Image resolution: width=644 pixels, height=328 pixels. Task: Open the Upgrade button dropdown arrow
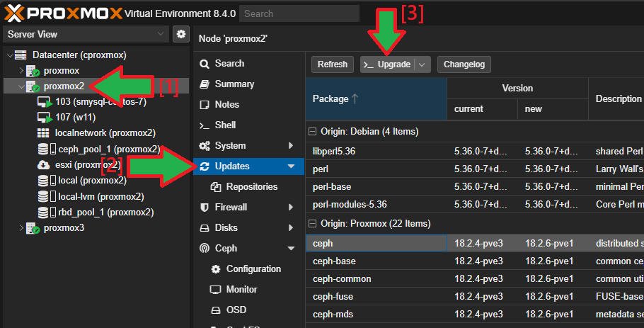point(422,64)
